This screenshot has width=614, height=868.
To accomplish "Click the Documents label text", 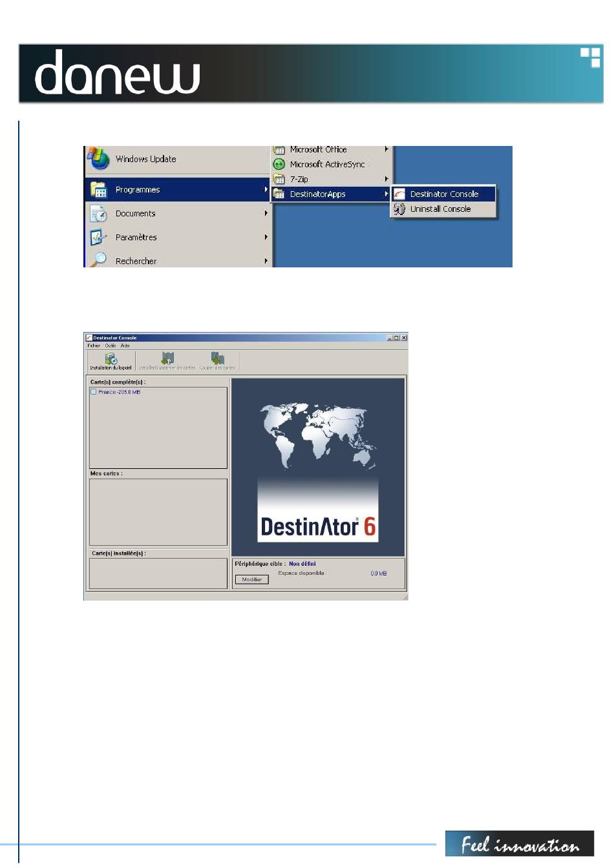I will (135, 213).
